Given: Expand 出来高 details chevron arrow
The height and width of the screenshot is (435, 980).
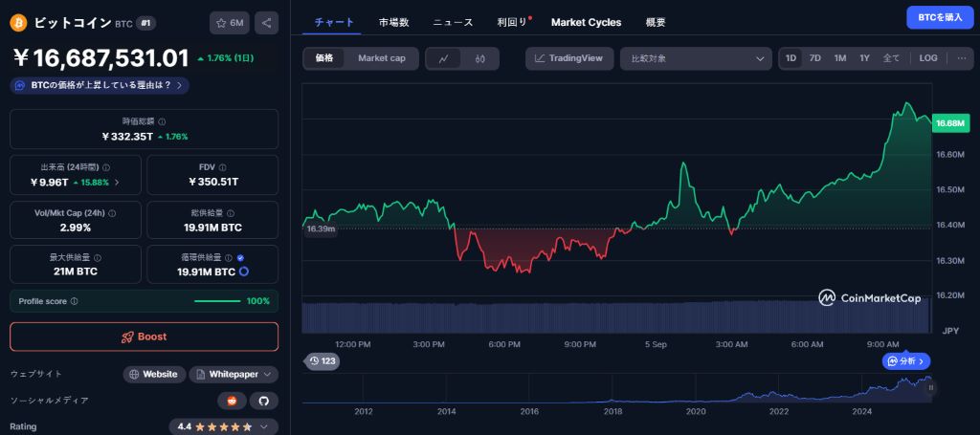Looking at the screenshot, I should [x=117, y=183].
